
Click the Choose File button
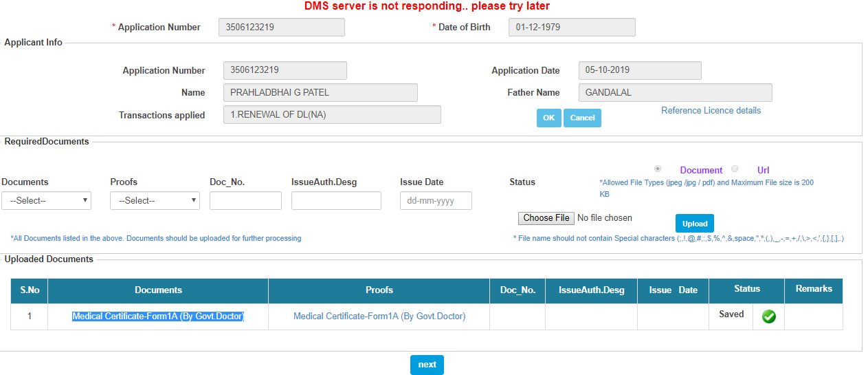pos(546,218)
